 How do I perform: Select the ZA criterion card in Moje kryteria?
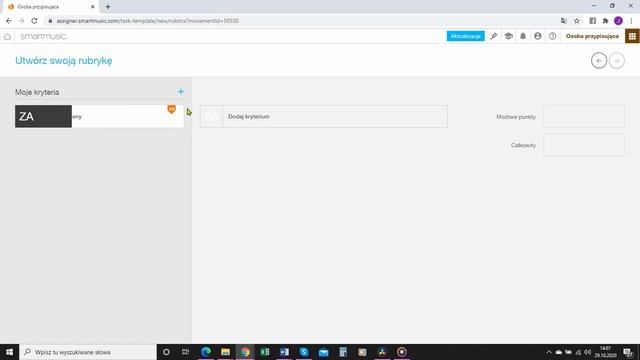99,116
